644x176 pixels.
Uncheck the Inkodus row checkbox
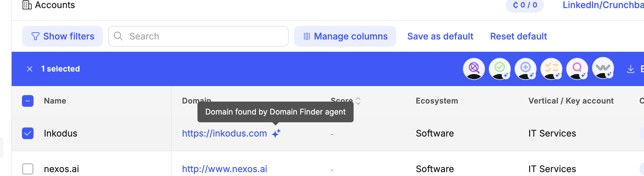[x=28, y=133]
